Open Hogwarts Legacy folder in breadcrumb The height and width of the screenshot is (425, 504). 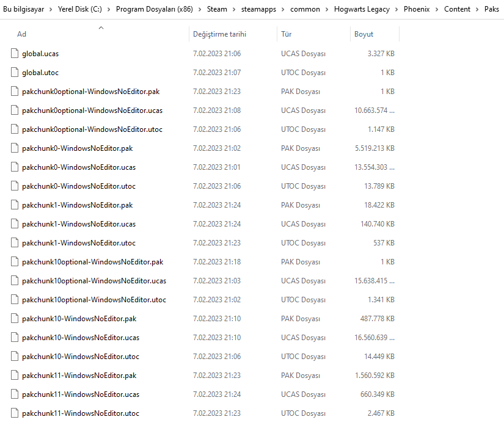click(362, 9)
